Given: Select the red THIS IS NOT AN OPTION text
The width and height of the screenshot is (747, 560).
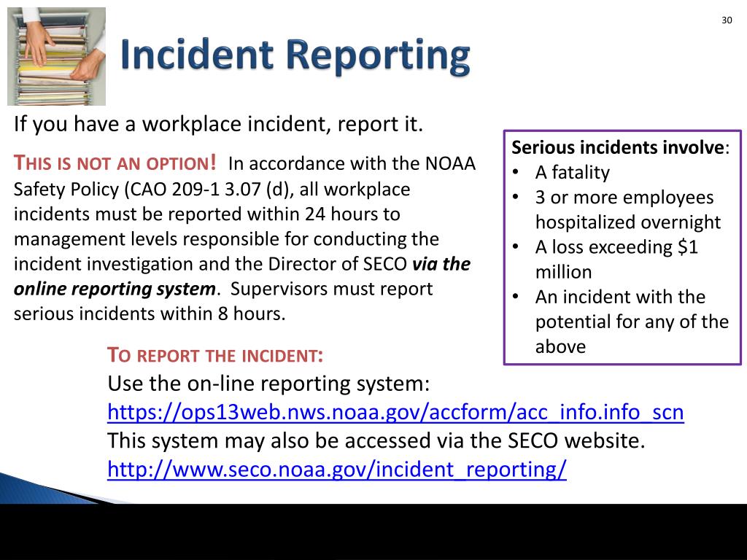Looking at the screenshot, I should [x=113, y=165].
